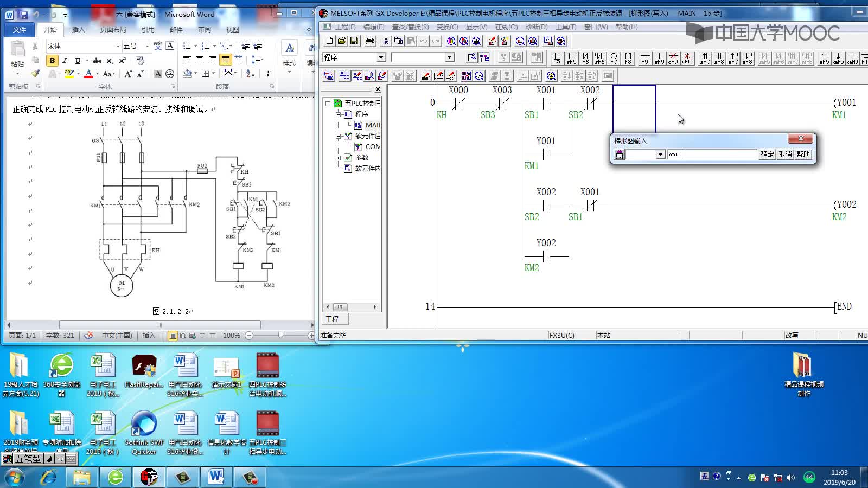The height and width of the screenshot is (488, 868).
Task: Open contact-type dropdown in ladder input dialog
Action: click(x=660, y=155)
